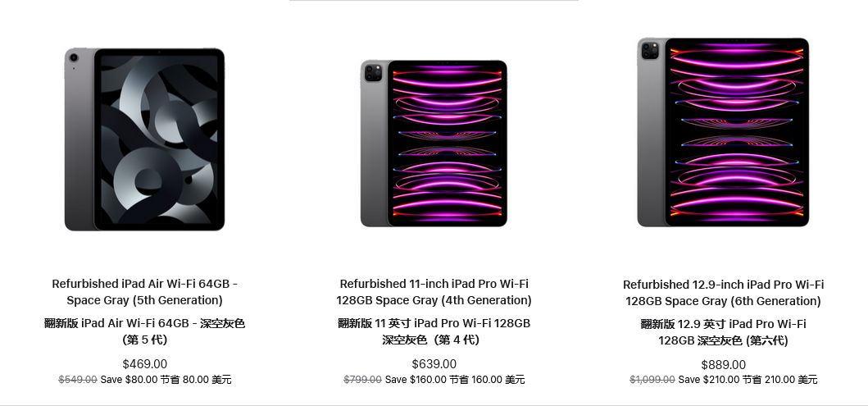Click the Refurbished 11-inch iPad Pro title link
The width and height of the screenshot is (868, 406).
point(434,292)
